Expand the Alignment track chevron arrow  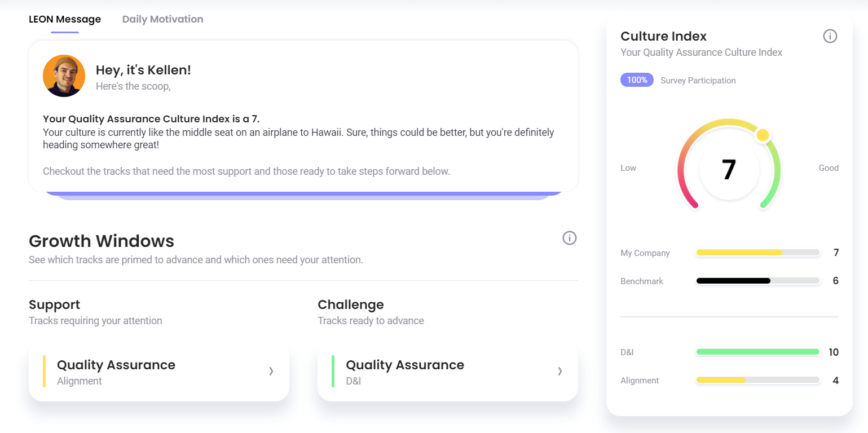(271, 371)
